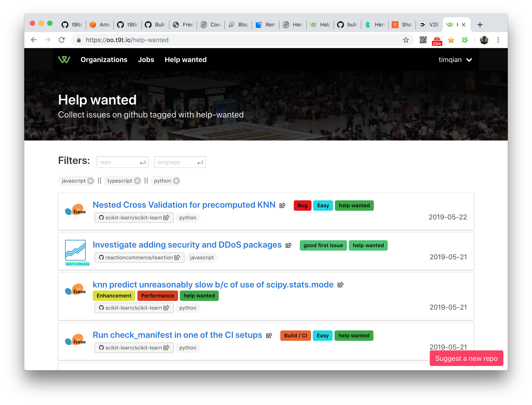This screenshot has width=532, height=405.
Task: Click the bookmark star in address bar
Action: pos(406,40)
